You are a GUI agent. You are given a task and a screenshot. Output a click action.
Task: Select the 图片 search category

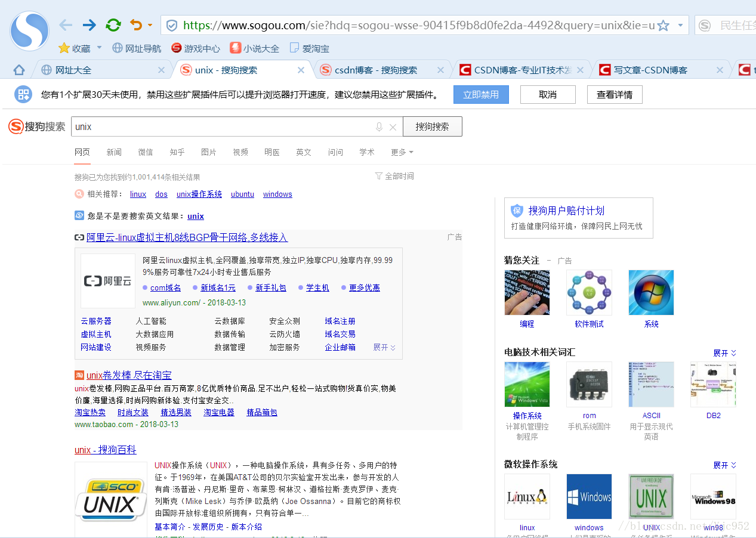(209, 152)
